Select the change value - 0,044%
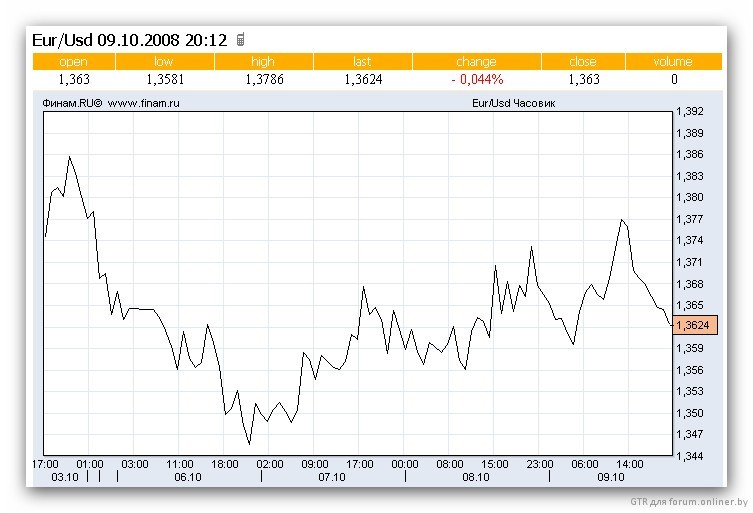The width and height of the screenshot is (753, 513). pos(477,79)
